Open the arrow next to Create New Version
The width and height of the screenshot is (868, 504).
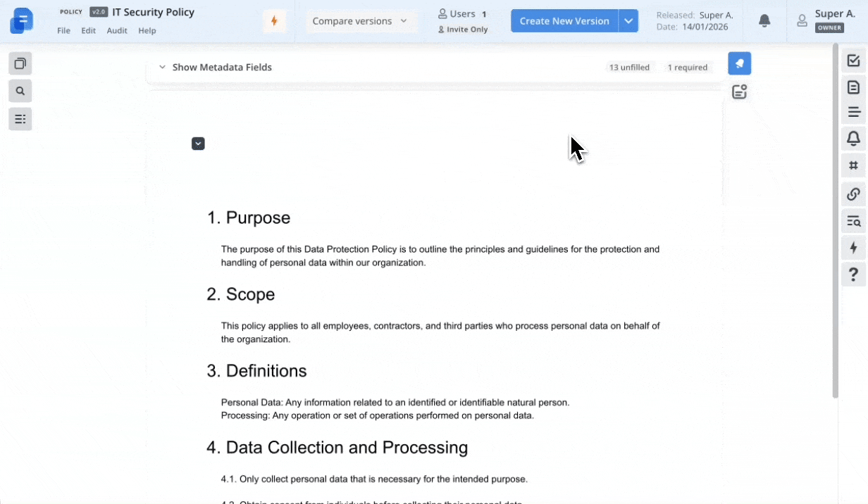(x=628, y=21)
